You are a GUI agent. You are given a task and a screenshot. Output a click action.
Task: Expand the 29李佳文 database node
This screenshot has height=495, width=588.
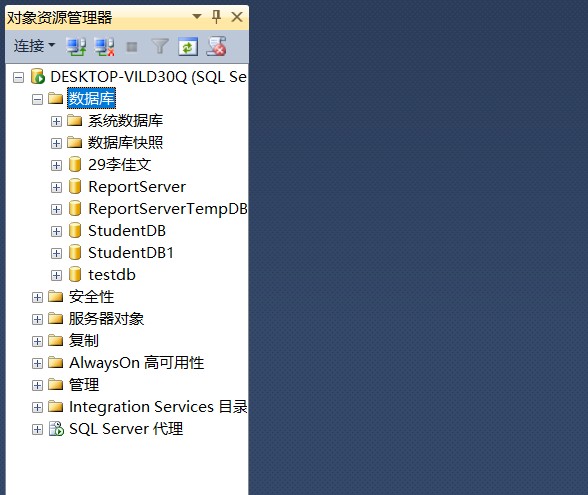[56, 165]
